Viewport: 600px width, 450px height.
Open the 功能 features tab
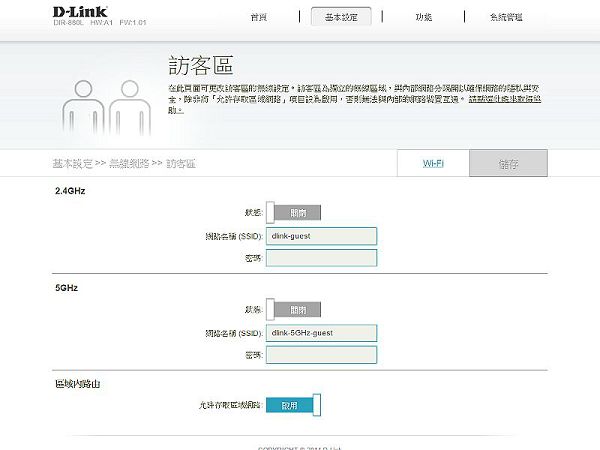[424, 17]
